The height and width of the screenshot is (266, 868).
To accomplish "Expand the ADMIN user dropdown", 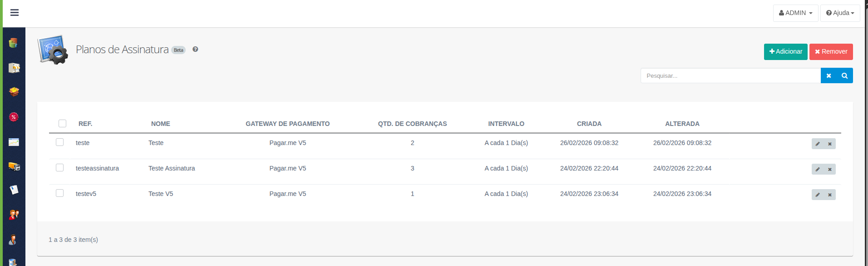I will click(795, 13).
